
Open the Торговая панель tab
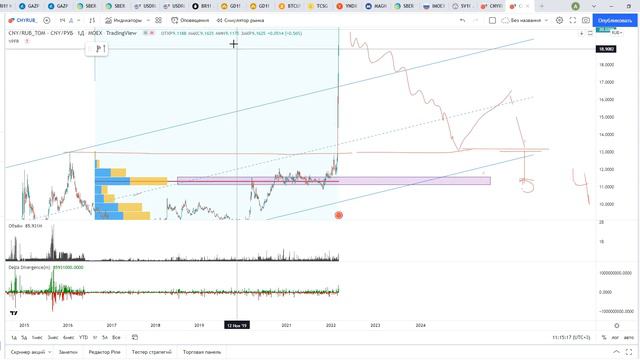(x=202, y=352)
